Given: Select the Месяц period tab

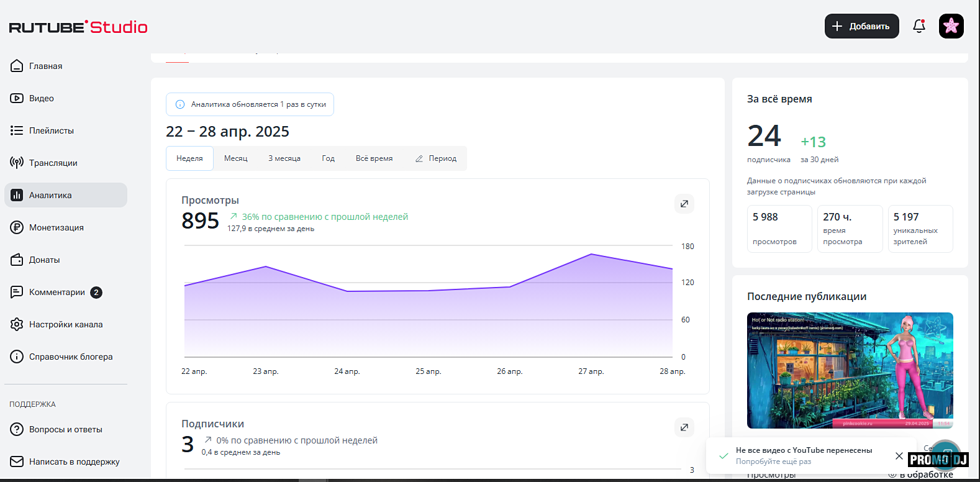Looking at the screenshot, I should 235,158.
